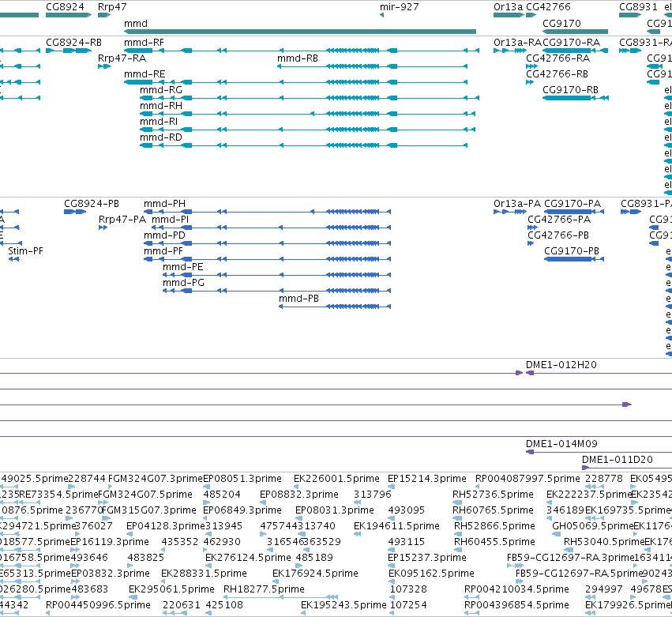The width and height of the screenshot is (672, 617).
Task: Open transcript mmd-RF label
Action: pos(144,43)
